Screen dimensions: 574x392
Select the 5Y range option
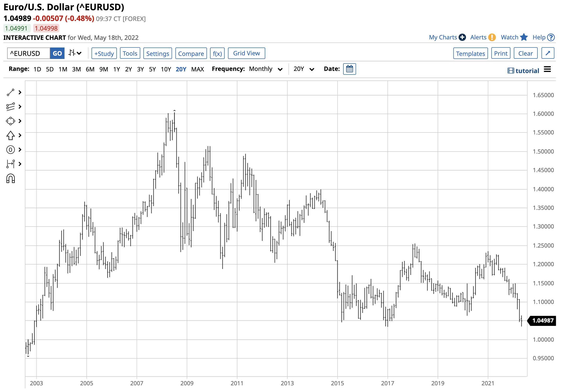(152, 69)
